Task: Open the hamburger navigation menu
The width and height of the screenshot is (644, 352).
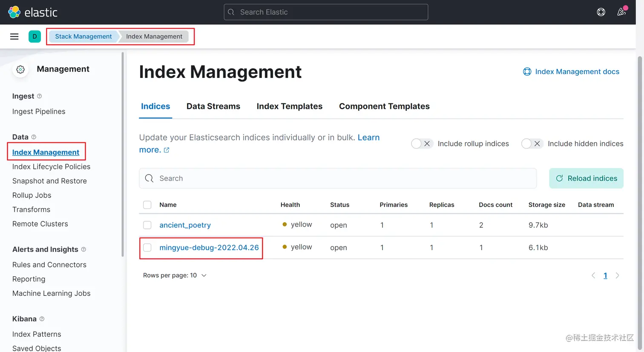Action: tap(14, 37)
